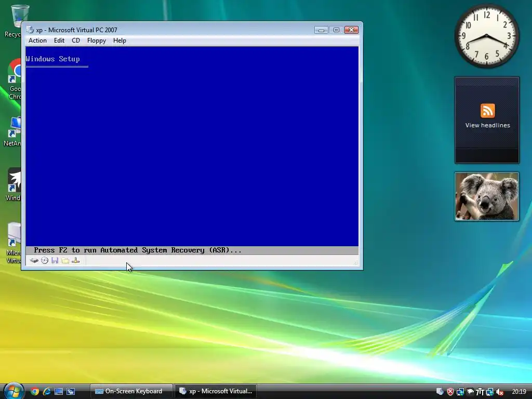Image resolution: width=532 pixels, height=399 pixels.
Task: Launch Internet Explorer from Quick Launch
Action: pyautogui.click(x=46, y=392)
